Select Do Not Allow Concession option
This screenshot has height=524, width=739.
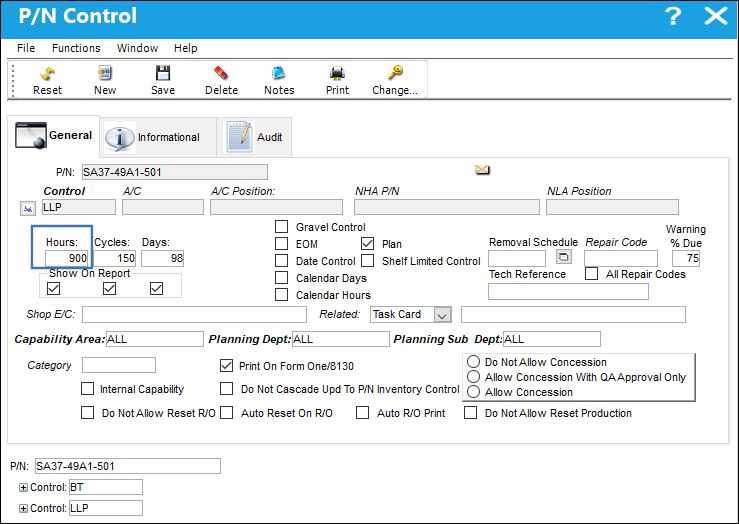click(x=473, y=361)
